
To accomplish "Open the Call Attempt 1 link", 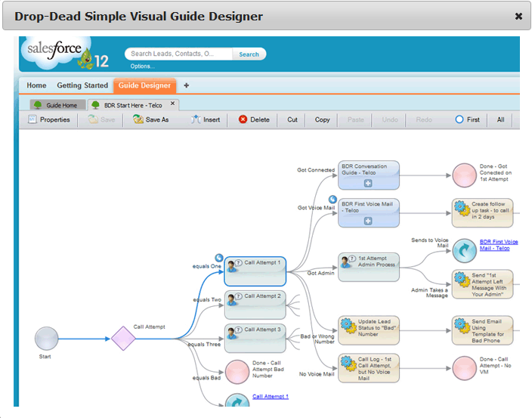I will tap(270, 396).
